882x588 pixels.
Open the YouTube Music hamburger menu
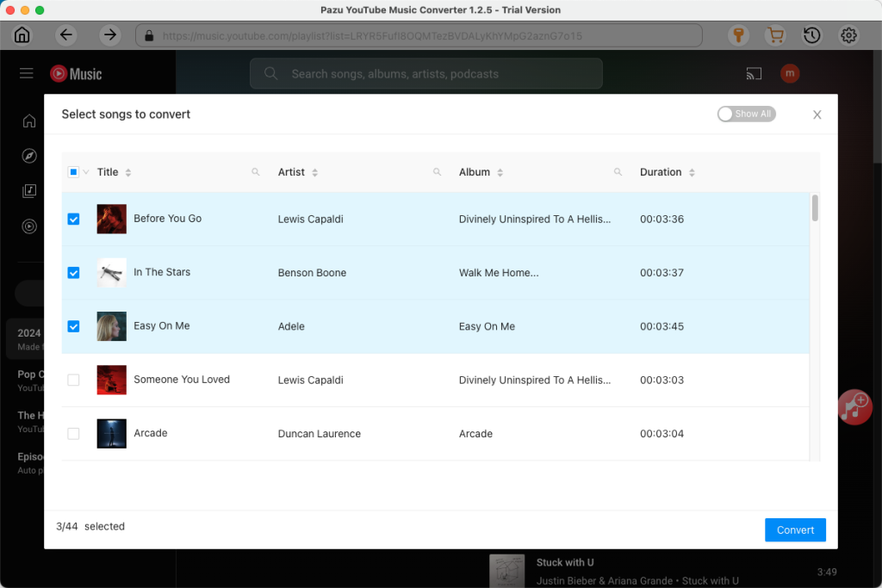pyautogui.click(x=26, y=73)
